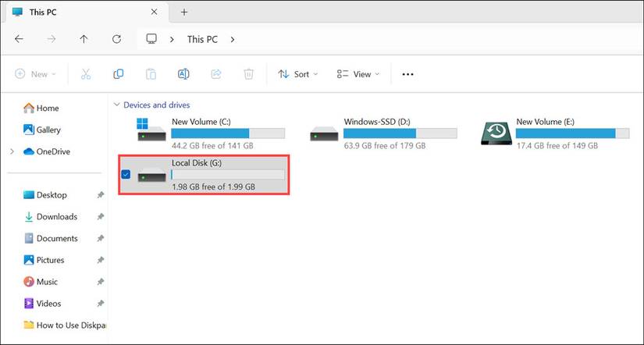644x345 pixels.
Task: Click the Cut scissors icon
Action: [x=85, y=74]
